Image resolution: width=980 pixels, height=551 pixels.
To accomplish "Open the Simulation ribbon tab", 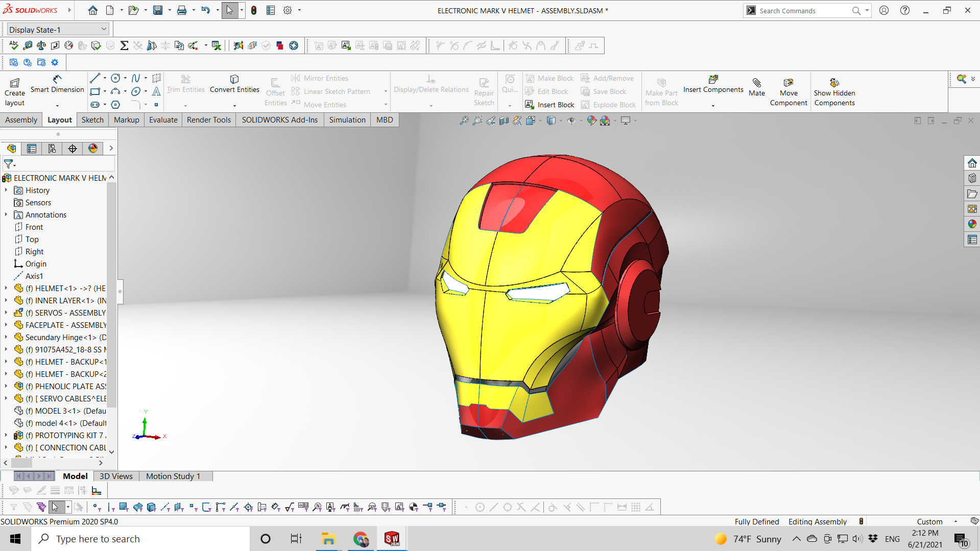I will [x=347, y=120].
